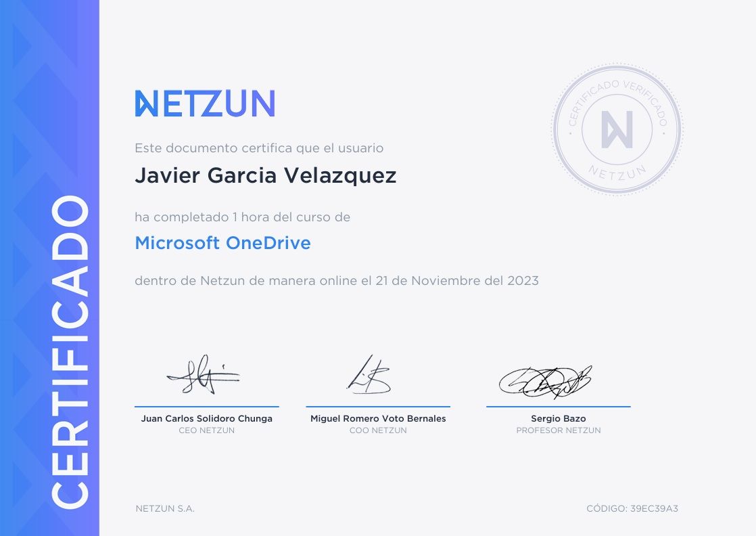Click the title PROFESOR NETZUN
The height and width of the screenshot is (536, 756).
pos(559,430)
